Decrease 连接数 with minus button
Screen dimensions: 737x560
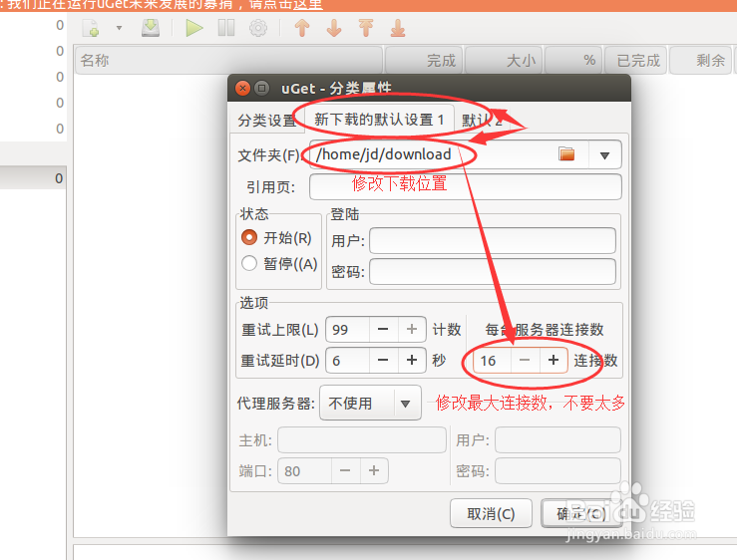pos(525,361)
